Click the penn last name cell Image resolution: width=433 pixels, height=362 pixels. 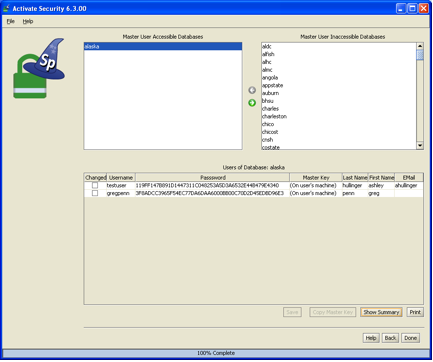coord(355,193)
